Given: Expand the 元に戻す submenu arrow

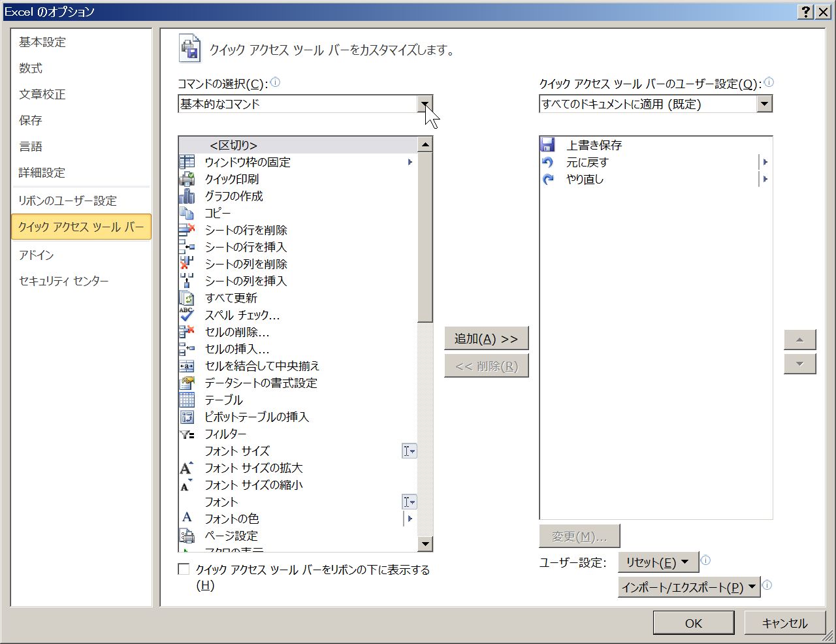Looking at the screenshot, I should coord(765,162).
